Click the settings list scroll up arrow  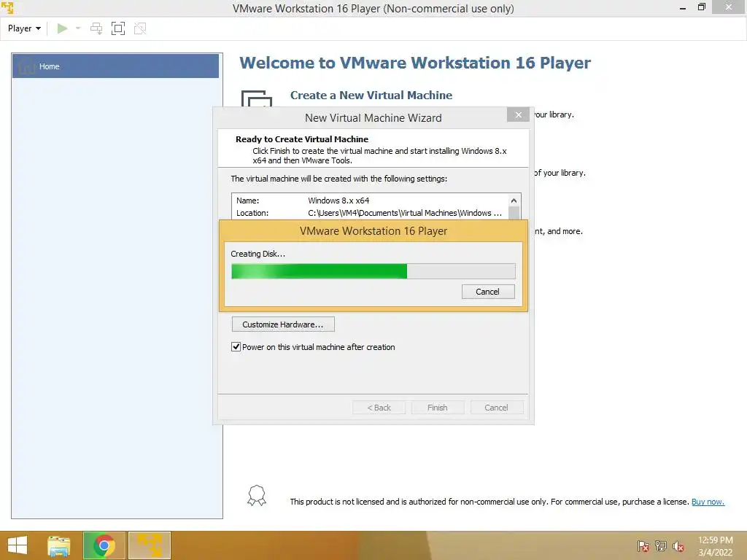pos(514,201)
